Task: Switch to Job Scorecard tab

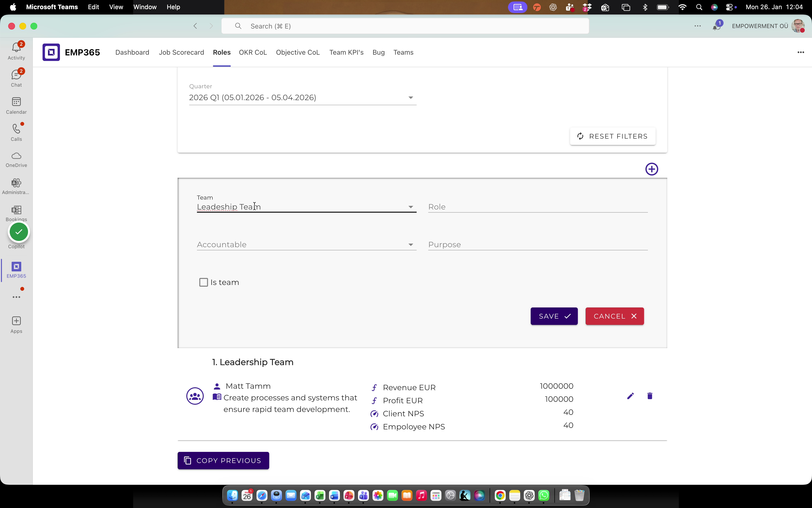Action: tap(181, 52)
